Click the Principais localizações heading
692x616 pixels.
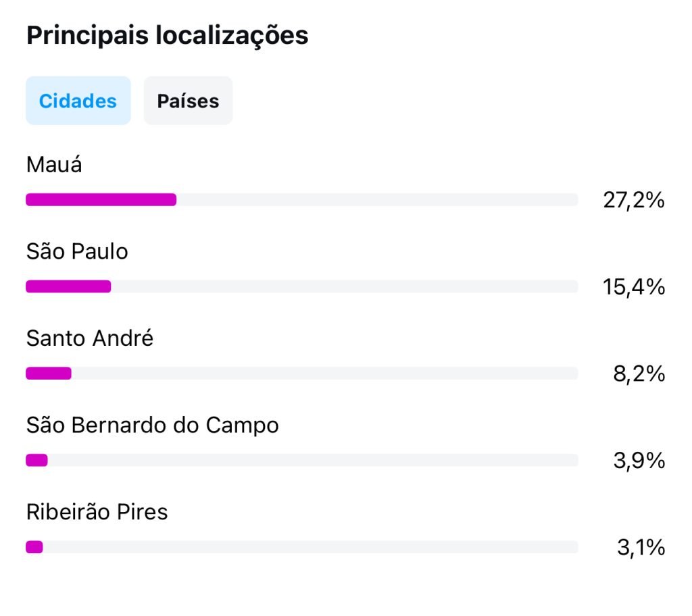coord(167,35)
